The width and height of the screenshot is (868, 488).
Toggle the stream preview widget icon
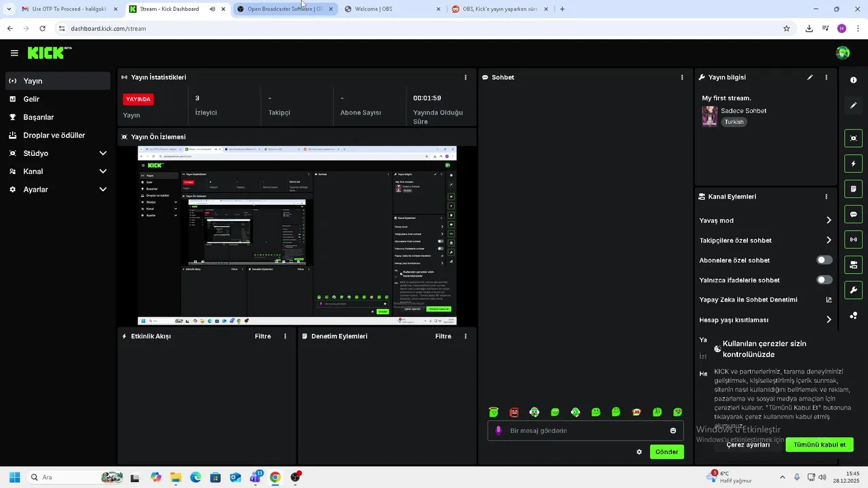point(853,138)
